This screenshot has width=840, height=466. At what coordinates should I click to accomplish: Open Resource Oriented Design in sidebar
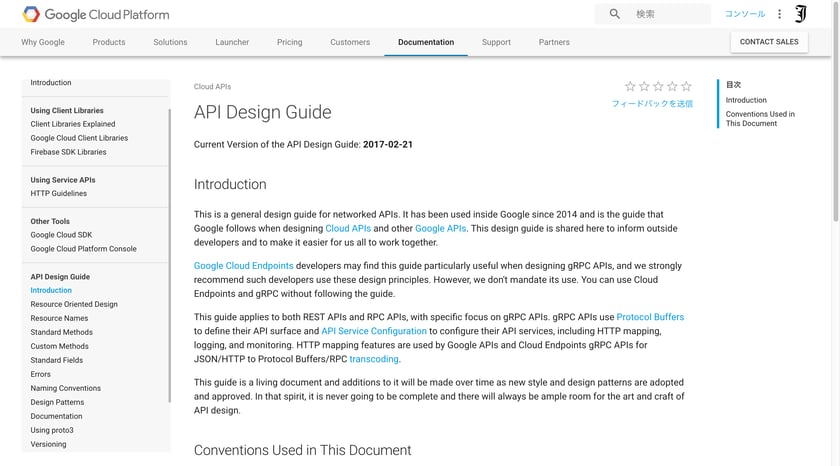point(74,304)
